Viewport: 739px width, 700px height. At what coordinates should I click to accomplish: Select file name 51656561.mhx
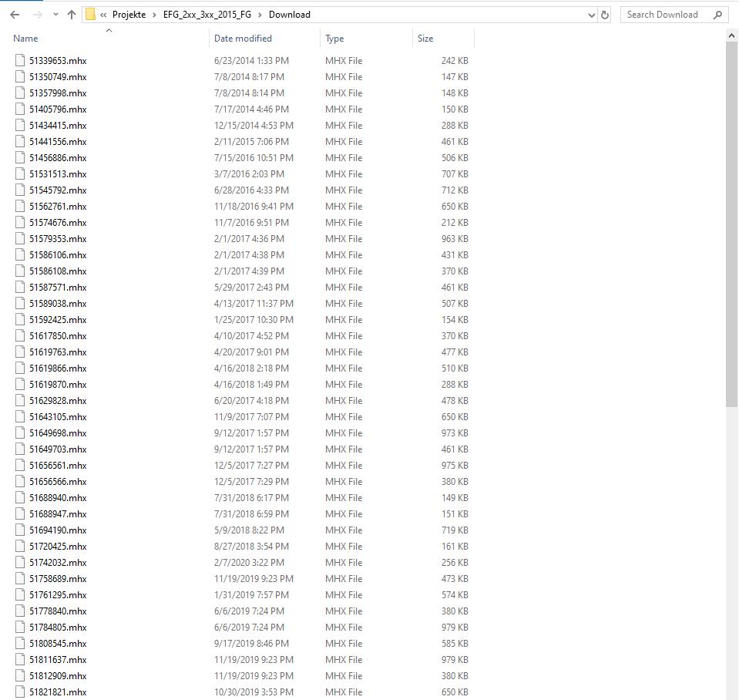pyautogui.click(x=58, y=465)
